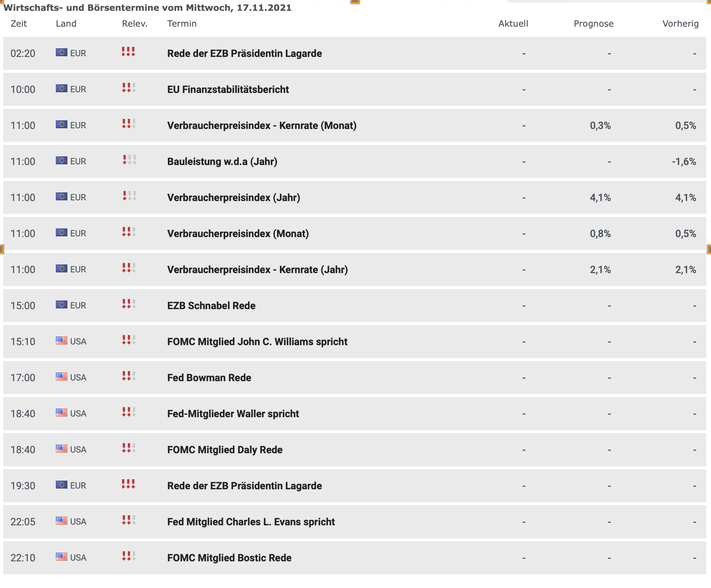
Task: Click relevance icon for FOMC Mitglied Bostic Rede
Action: point(129,556)
